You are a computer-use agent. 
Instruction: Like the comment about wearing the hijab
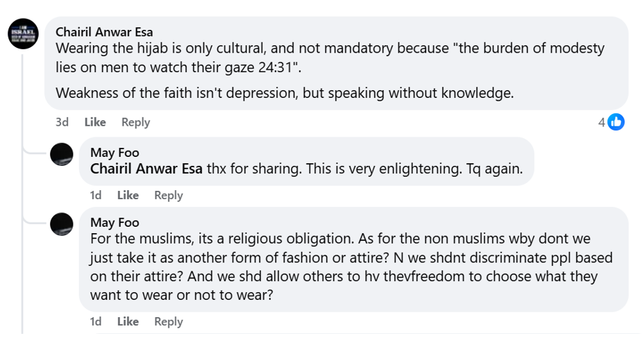tap(95, 122)
